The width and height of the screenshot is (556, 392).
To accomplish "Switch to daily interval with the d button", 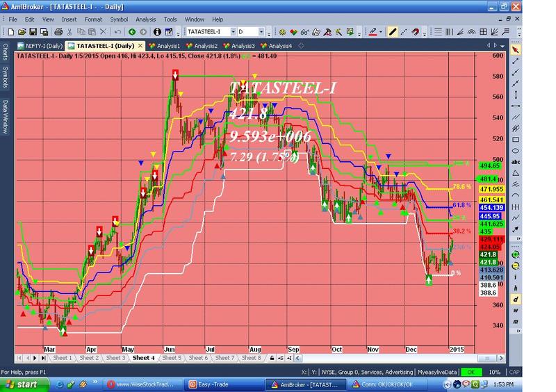I will (516, 300).
